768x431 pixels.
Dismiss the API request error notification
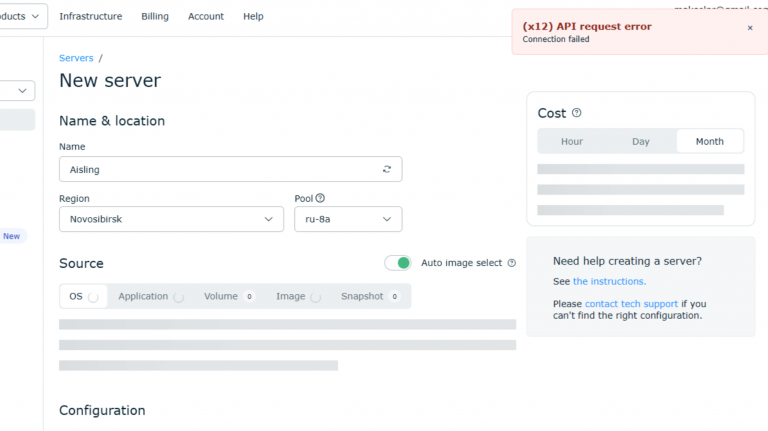pyautogui.click(x=750, y=28)
